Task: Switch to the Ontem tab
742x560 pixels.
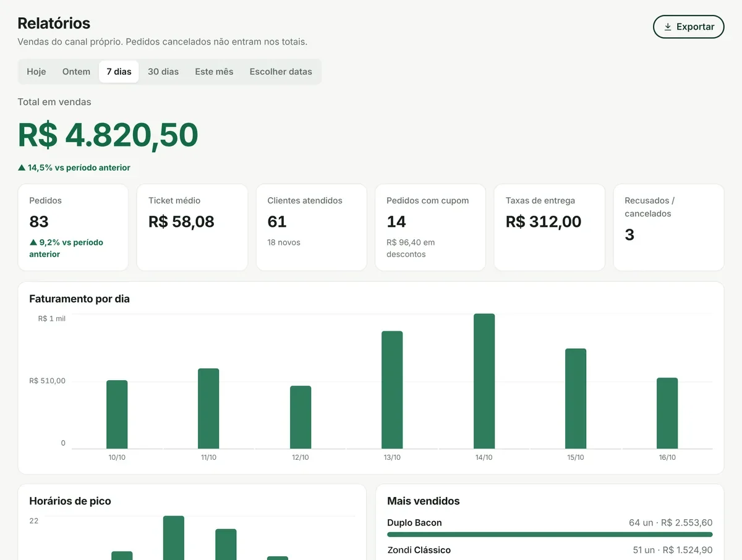Action: pyautogui.click(x=76, y=72)
